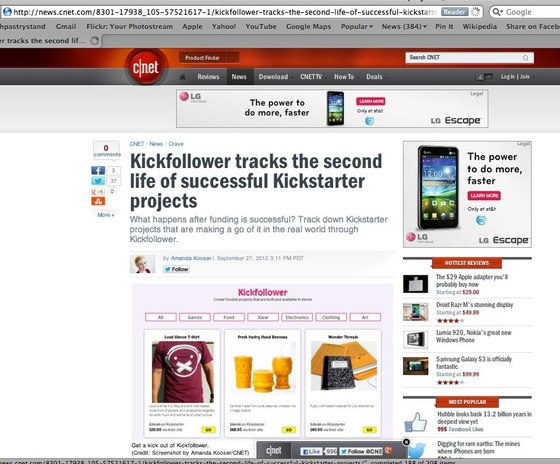Click the Facebook thumbs-up icon under Most Popular

pos(416,422)
